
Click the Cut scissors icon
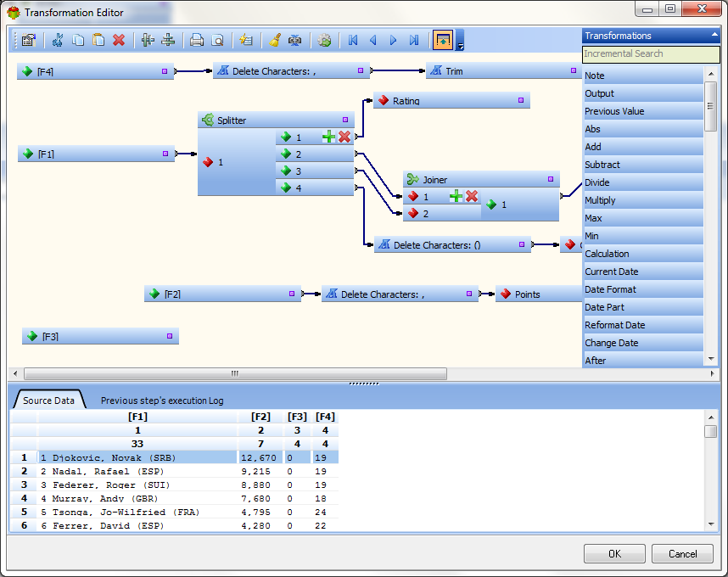pos(58,41)
